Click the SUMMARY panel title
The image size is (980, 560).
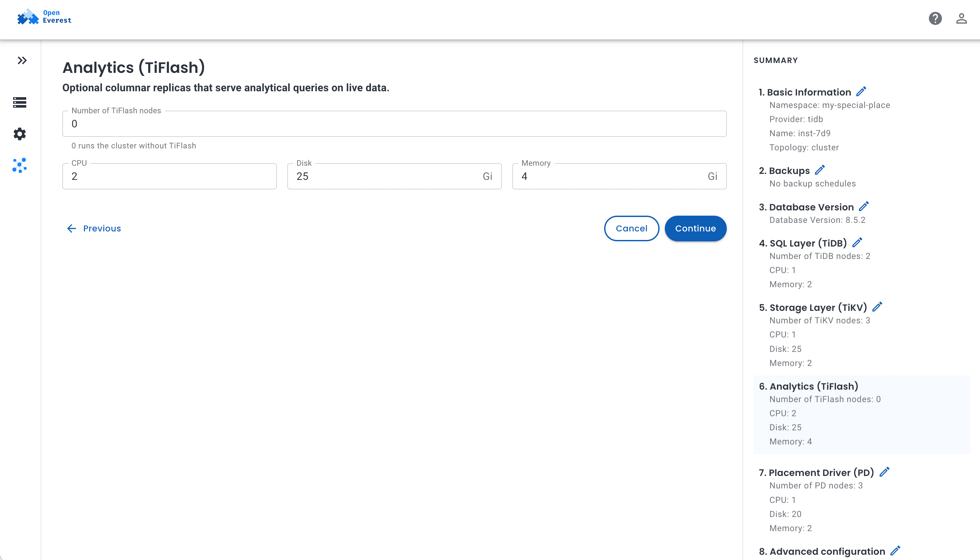click(x=776, y=60)
